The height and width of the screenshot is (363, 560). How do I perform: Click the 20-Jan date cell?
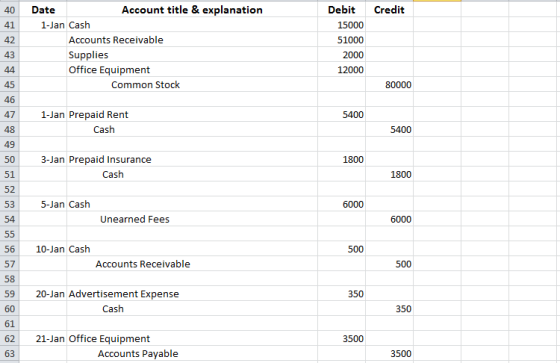pyautogui.click(x=43, y=294)
